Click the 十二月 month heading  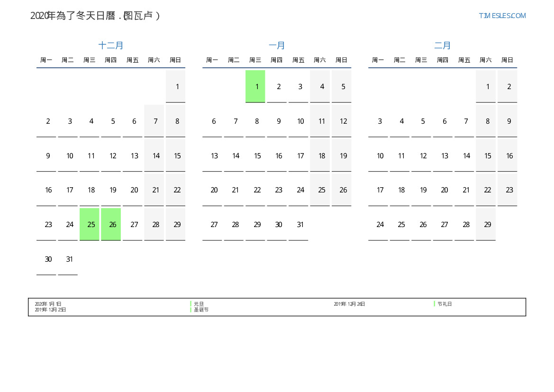pos(111,46)
